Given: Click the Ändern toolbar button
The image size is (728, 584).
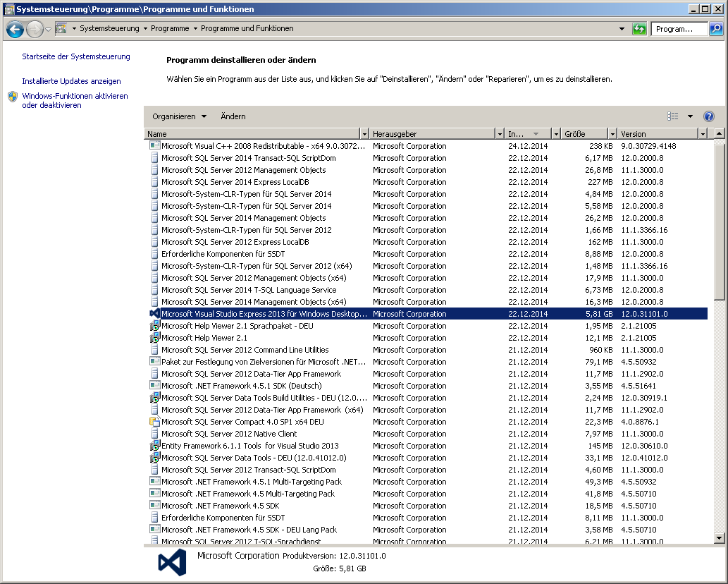Looking at the screenshot, I should [233, 116].
